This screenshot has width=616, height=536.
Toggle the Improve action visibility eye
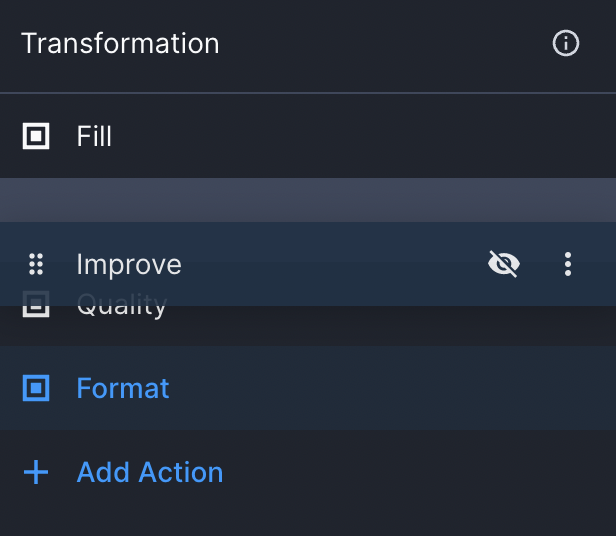(x=504, y=264)
